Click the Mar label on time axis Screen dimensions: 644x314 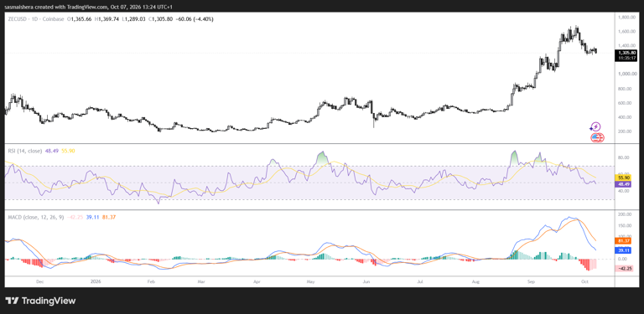201,282
